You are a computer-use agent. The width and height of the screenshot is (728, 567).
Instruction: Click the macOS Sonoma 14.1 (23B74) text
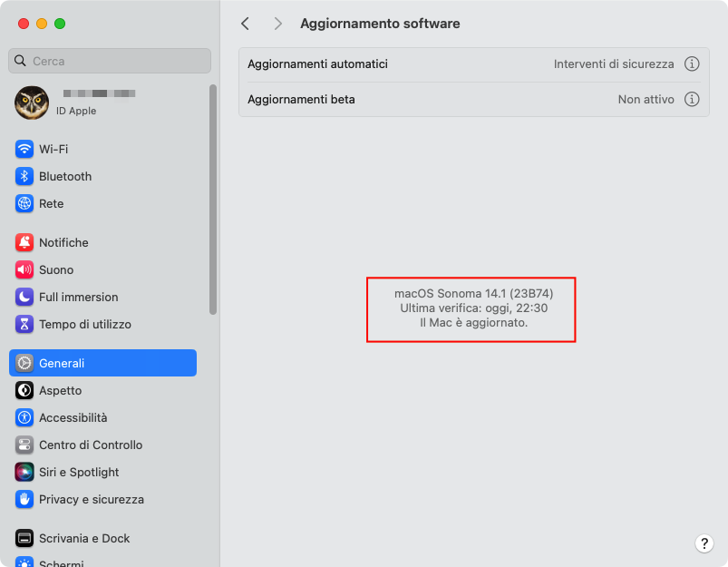point(473,293)
